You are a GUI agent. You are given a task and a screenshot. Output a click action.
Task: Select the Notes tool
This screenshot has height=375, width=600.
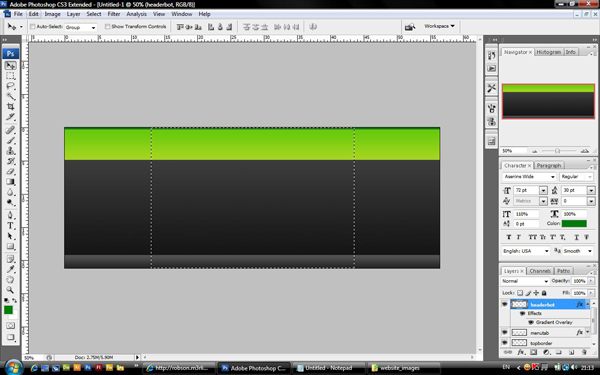(11, 259)
